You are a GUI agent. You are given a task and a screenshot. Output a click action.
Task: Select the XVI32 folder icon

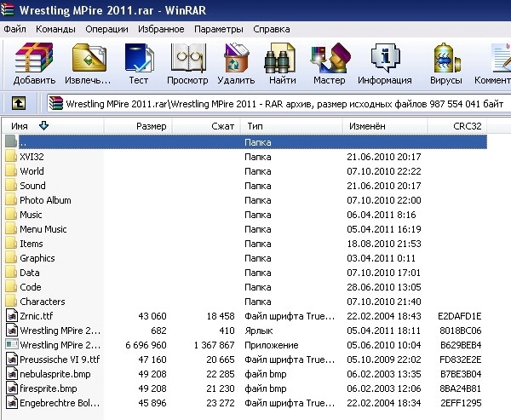(11, 157)
